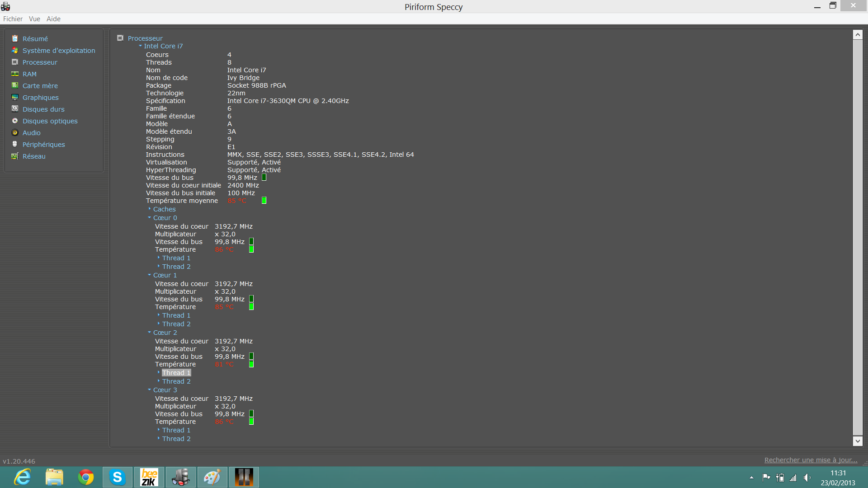Click the volume speaker tray icon

[807, 478]
